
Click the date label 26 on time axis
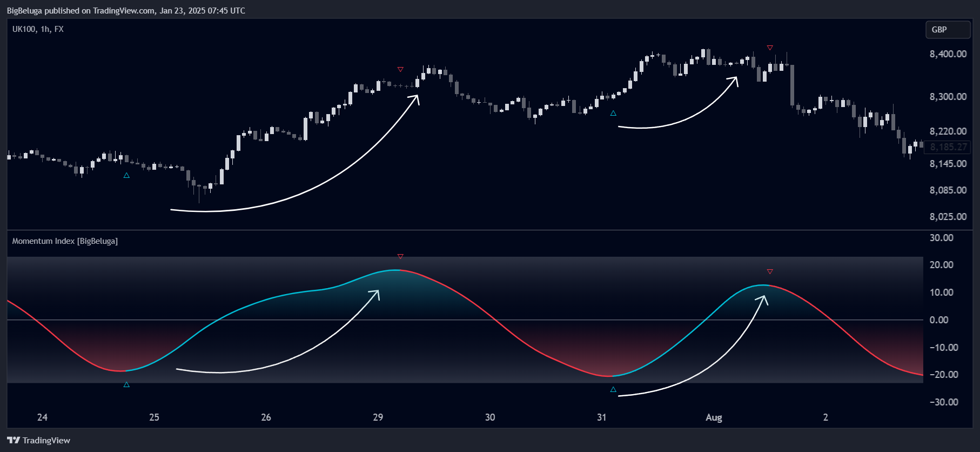point(266,417)
